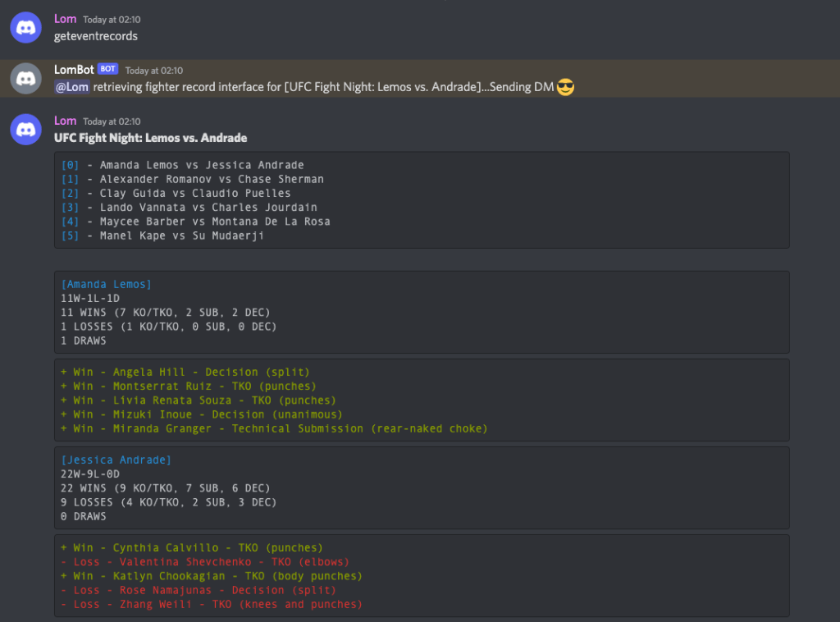Click the Loss - Zhang Weili result line
Screen dimensions: 840x622
pos(211,605)
